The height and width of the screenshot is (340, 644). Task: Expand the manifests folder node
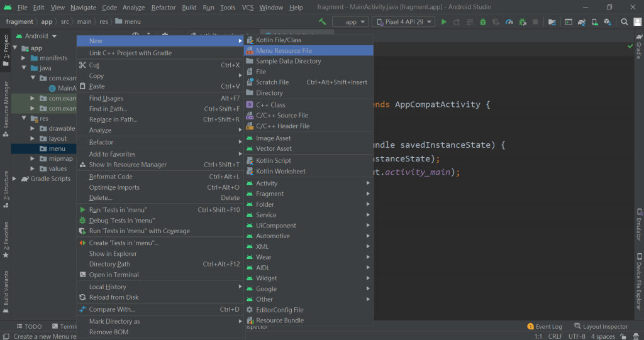pos(23,58)
